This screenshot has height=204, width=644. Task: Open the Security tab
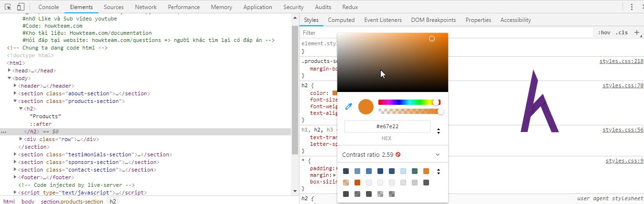[x=293, y=7]
